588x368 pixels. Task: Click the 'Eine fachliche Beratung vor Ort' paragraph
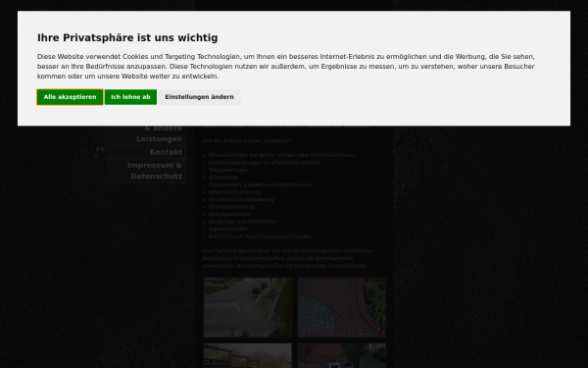[287, 258]
